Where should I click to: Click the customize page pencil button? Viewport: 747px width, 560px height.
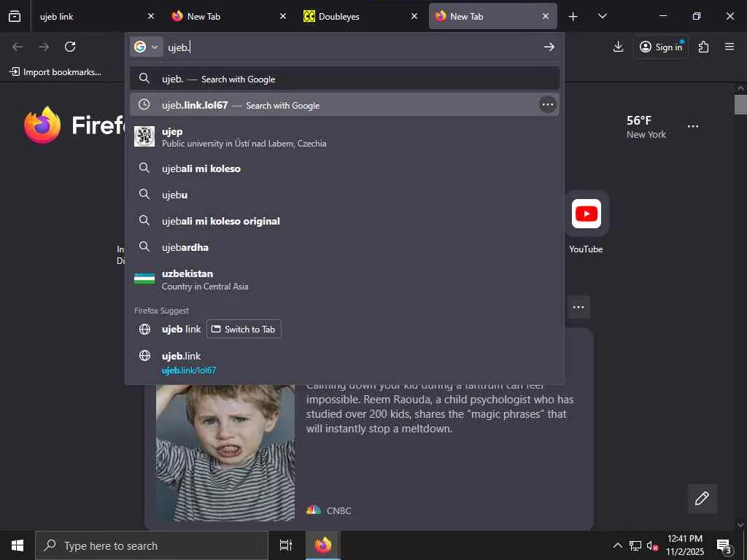(x=702, y=499)
